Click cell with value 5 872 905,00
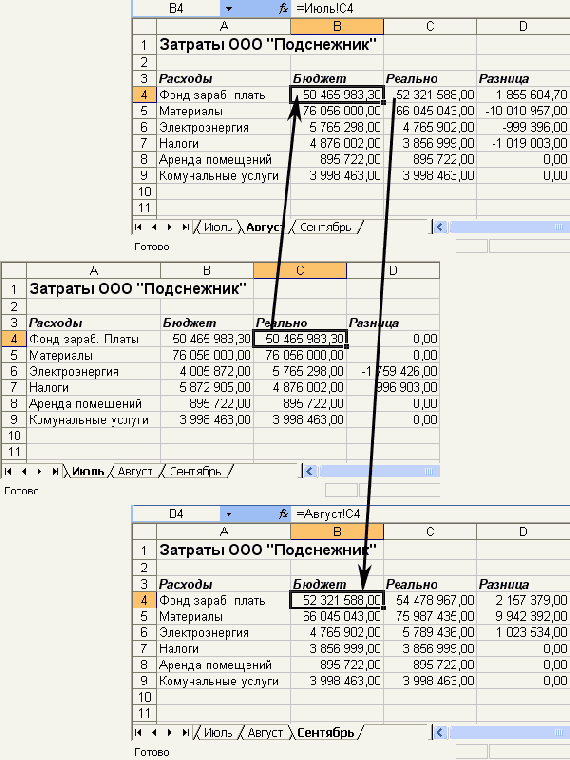 tap(207, 387)
